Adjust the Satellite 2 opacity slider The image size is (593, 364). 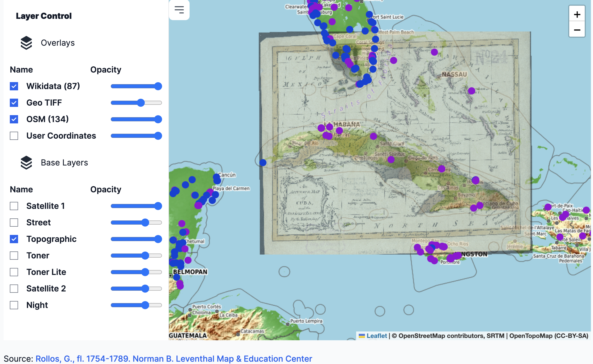click(136, 289)
